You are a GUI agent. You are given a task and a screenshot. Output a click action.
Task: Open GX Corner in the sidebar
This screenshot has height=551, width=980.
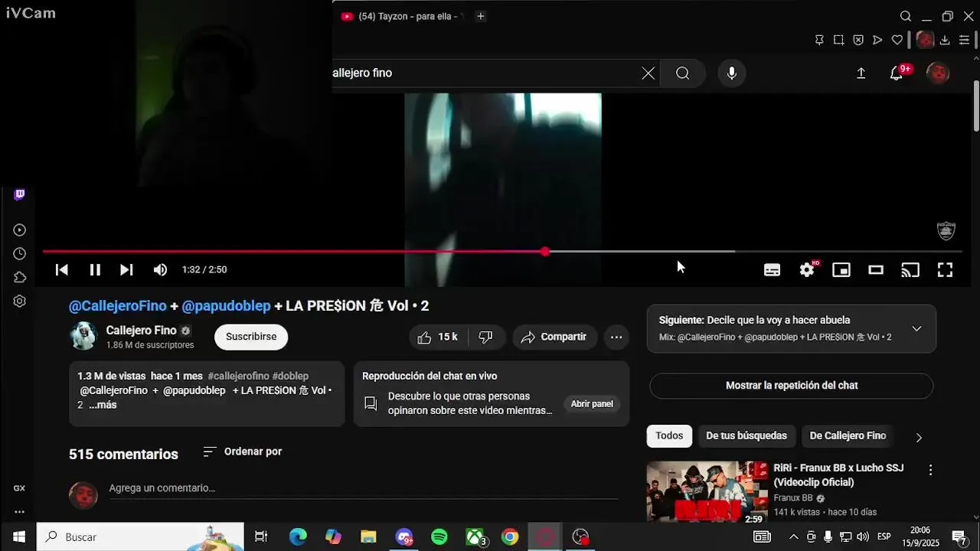[x=19, y=488]
